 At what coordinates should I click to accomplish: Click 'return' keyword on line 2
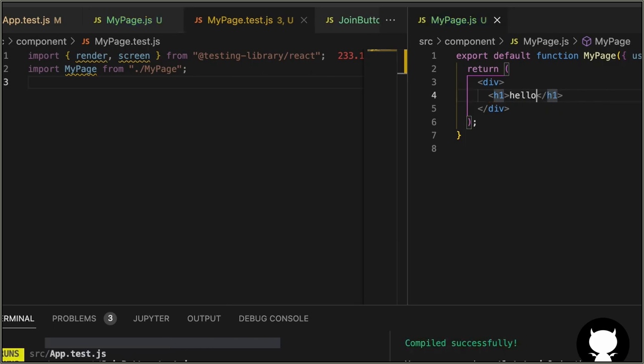[x=483, y=69]
